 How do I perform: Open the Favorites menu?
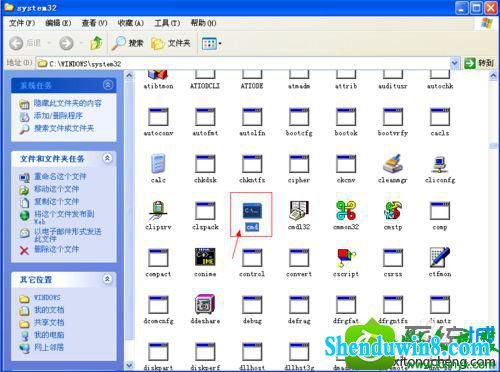coord(131,23)
